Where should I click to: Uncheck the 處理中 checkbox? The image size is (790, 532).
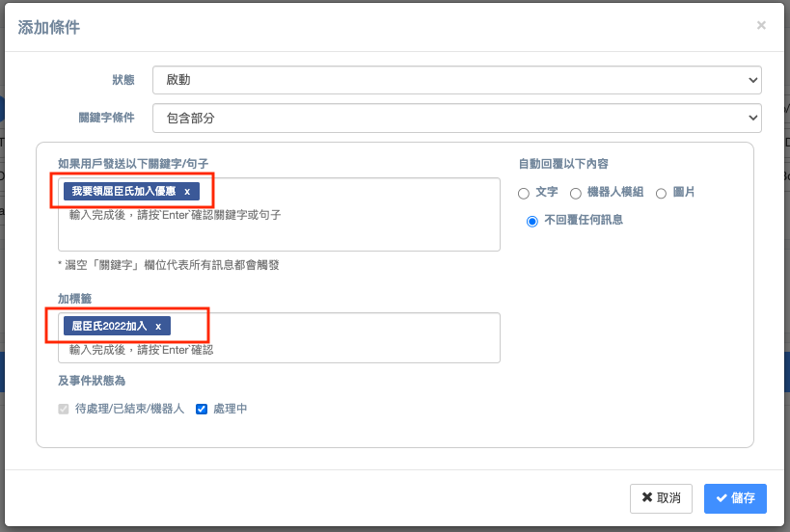click(x=202, y=410)
